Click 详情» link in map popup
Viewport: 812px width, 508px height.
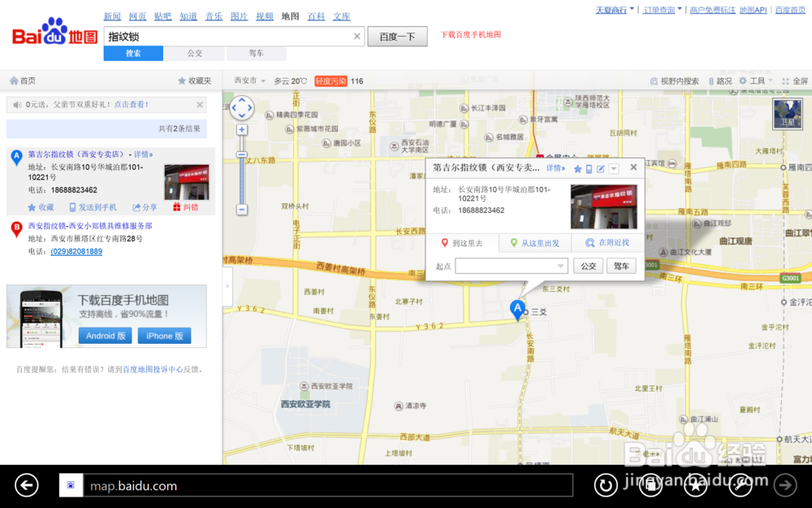pyautogui.click(x=555, y=168)
